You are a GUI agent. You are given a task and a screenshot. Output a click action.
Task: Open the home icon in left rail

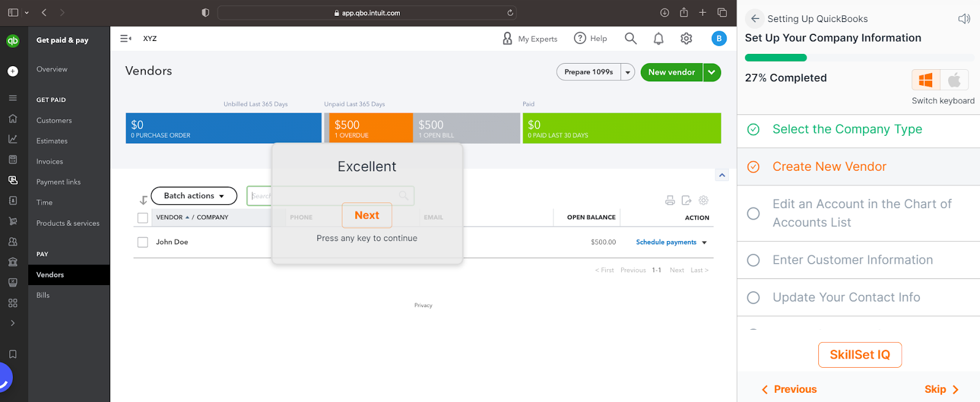click(x=13, y=119)
